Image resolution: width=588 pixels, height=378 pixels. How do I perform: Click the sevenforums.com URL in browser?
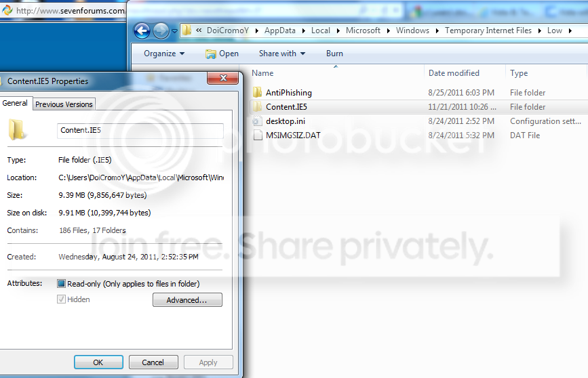point(71,11)
